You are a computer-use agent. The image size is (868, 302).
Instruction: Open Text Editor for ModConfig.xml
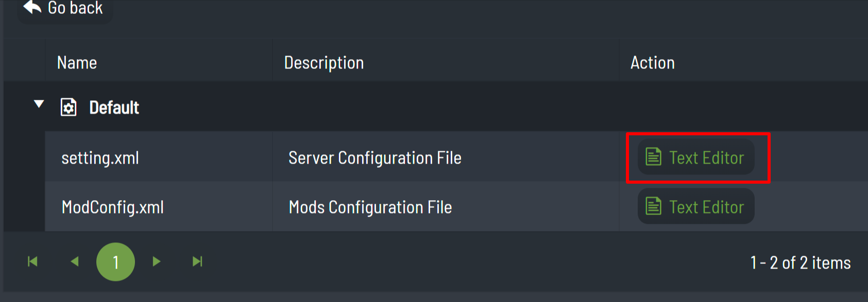pos(696,207)
